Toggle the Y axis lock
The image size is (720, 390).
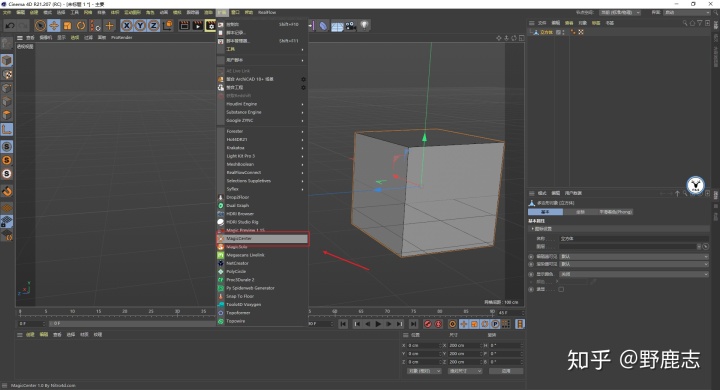coord(140,26)
